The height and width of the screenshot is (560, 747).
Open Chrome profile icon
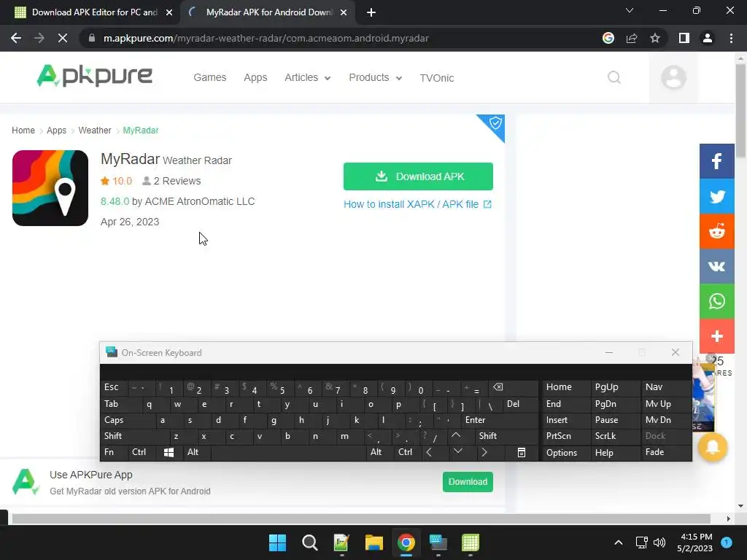pos(708,38)
